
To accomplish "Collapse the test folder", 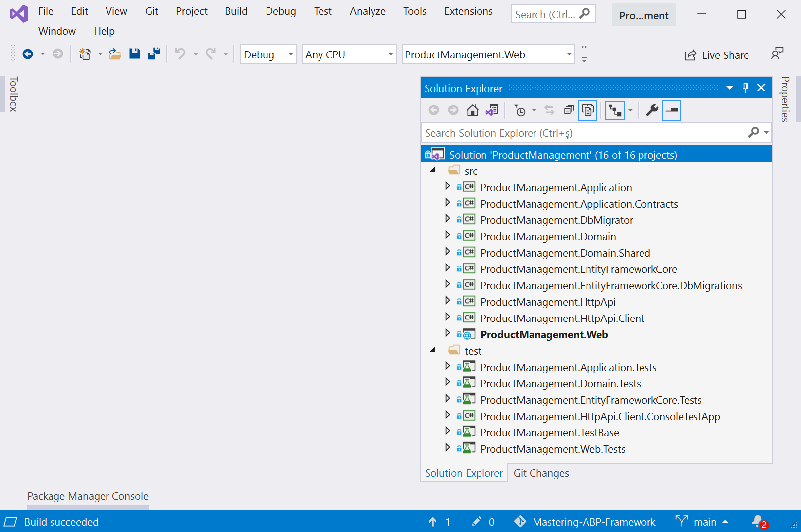I will (x=433, y=350).
